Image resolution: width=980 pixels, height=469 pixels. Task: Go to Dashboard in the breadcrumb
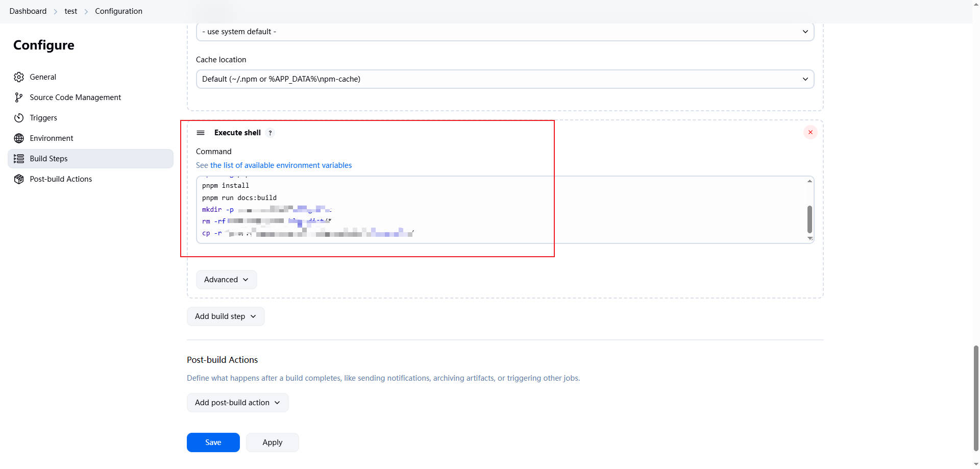coord(28,11)
